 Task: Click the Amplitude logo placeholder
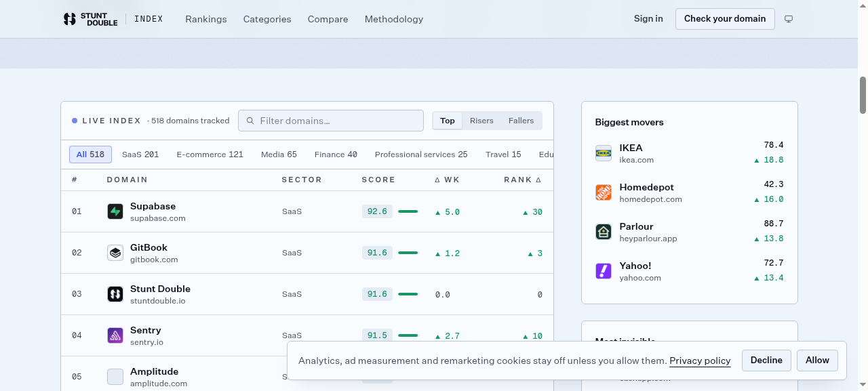pyautogui.click(x=115, y=377)
